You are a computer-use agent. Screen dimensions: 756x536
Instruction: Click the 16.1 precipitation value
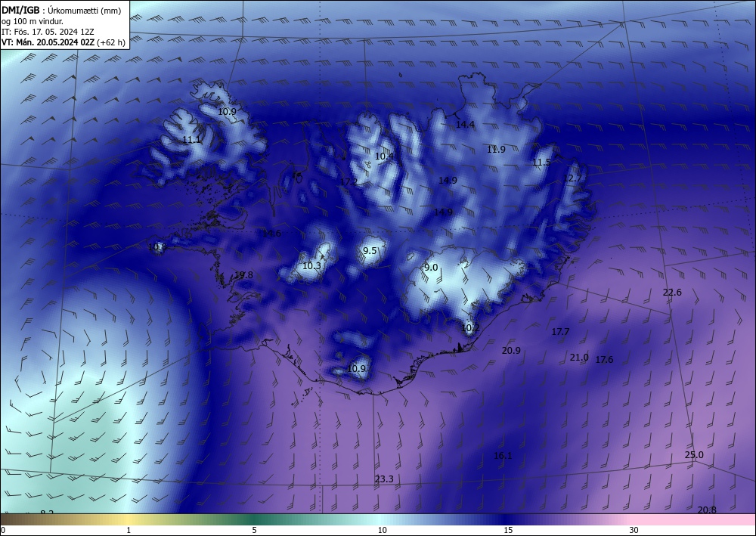pos(503,456)
